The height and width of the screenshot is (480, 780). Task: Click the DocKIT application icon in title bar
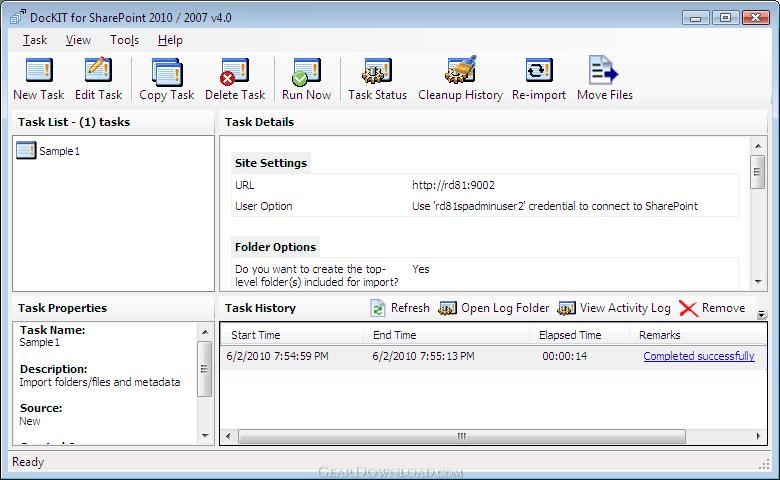[18, 17]
